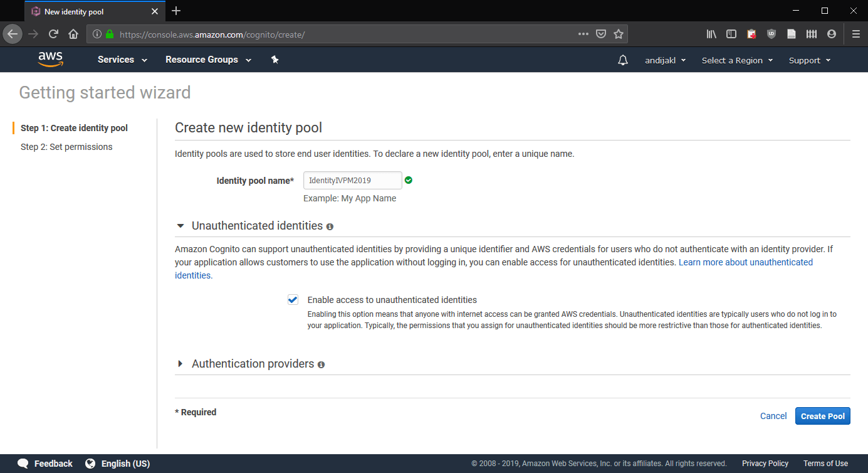The image size is (868, 473).
Task: Expand the Authentication providers section
Action: (180, 364)
